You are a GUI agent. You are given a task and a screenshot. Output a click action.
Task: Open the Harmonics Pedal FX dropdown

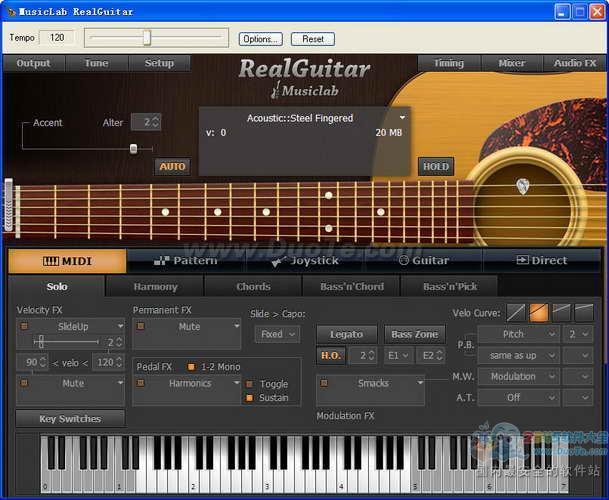pos(236,383)
